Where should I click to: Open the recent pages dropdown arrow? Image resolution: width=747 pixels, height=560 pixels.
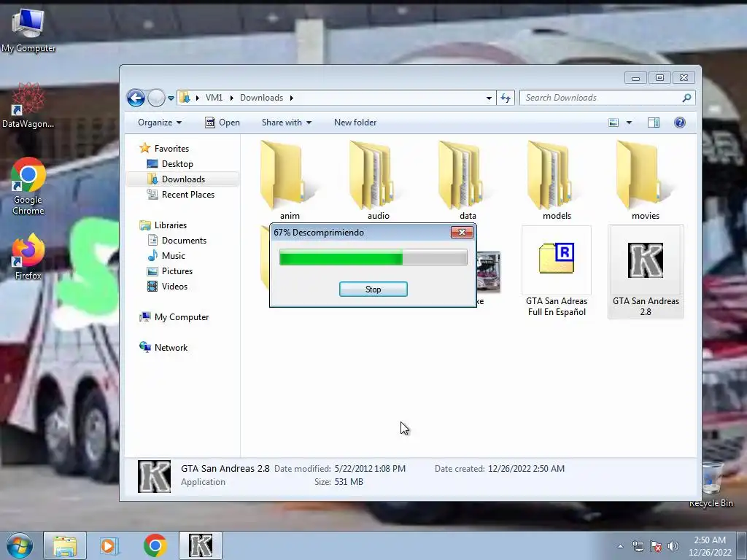[x=171, y=98]
